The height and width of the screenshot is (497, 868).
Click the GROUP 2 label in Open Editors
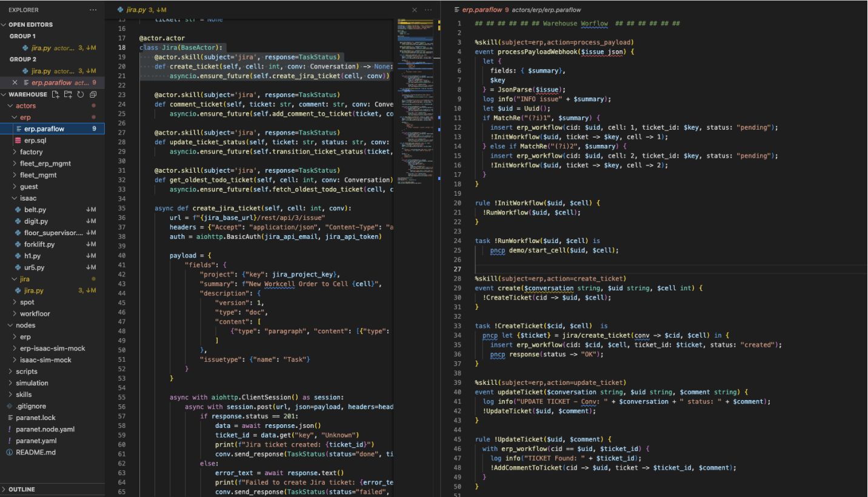pyautogui.click(x=22, y=59)
